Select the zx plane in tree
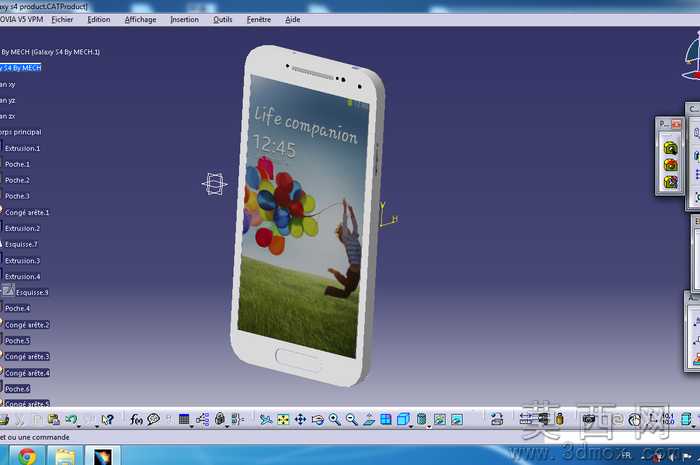 (x=8, y=116)
